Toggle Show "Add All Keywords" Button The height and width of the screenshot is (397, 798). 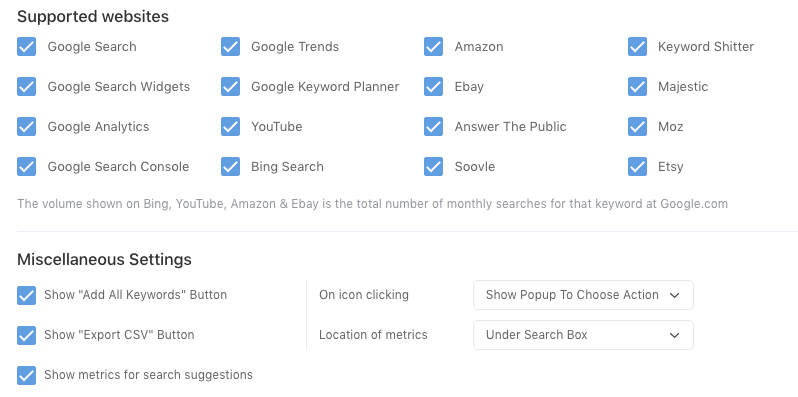[26, 295]
